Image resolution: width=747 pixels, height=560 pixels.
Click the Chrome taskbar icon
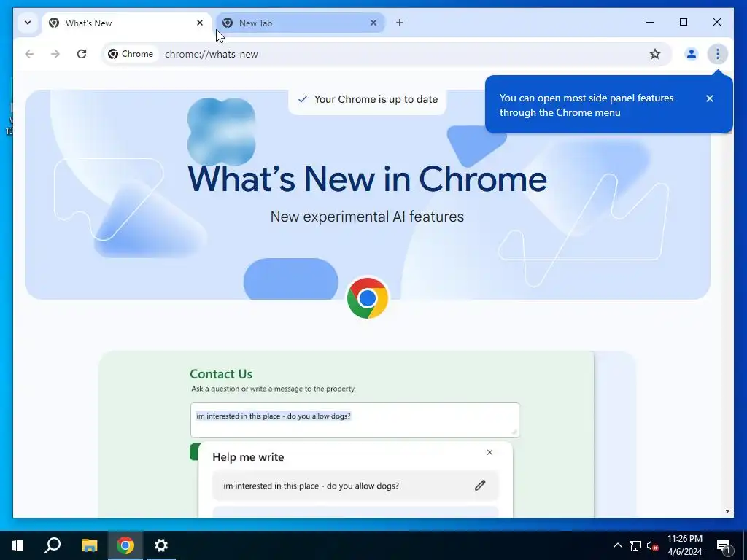125,545
